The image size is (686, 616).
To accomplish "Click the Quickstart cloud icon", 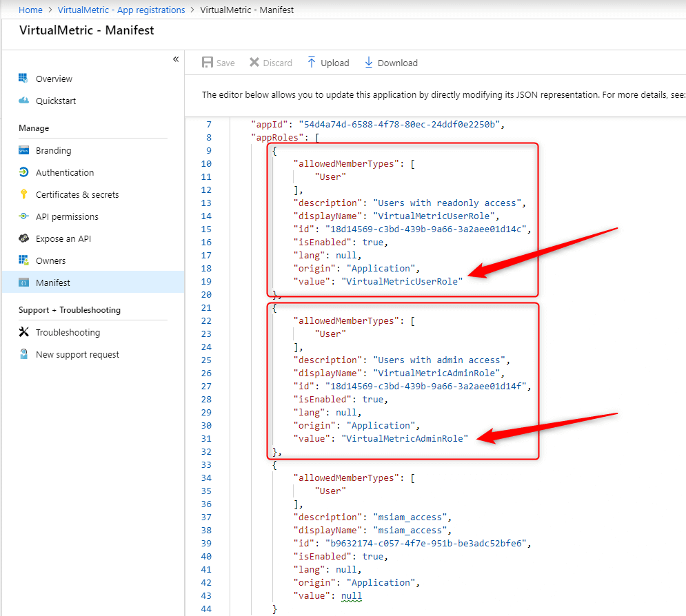I will (x=23, y=101).
